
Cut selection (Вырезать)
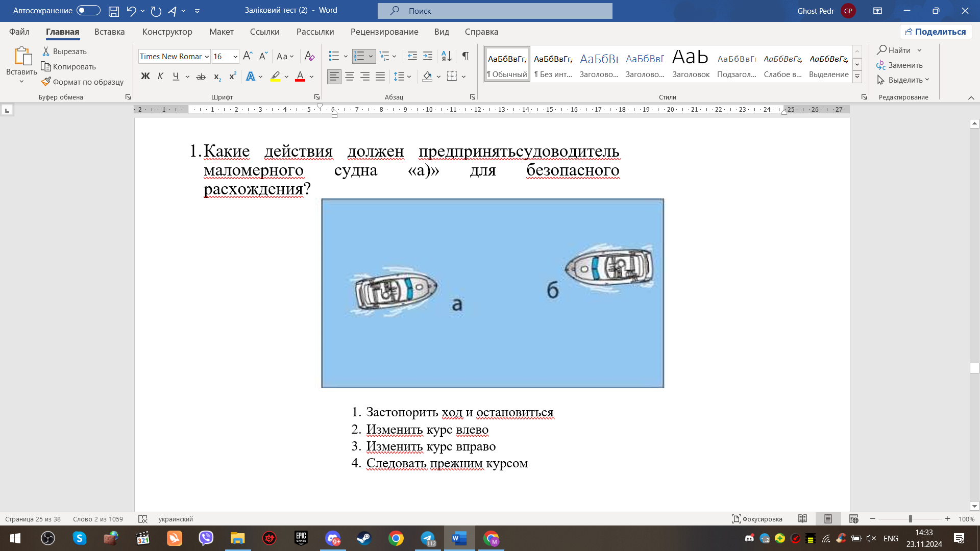(x=64, y=51)
